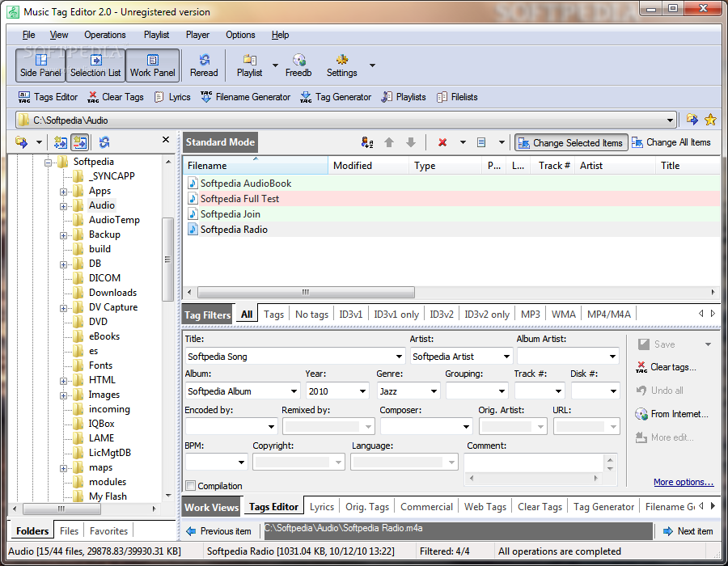Open the Playlists operation
This screenshot has height=566, width=728.
(x=403, y=97)
